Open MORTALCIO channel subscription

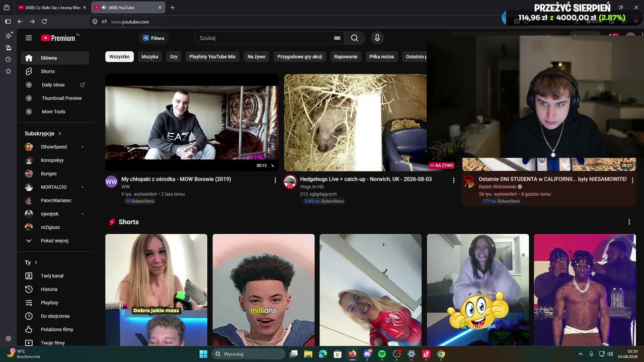(55, 187)
